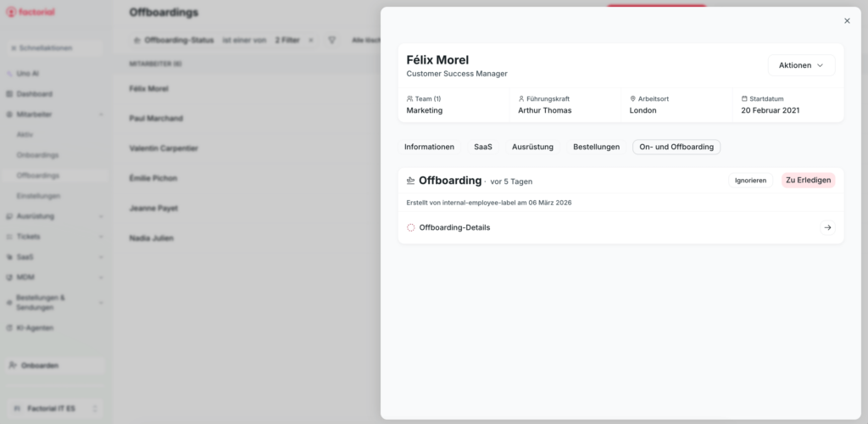Open Uno AI in sidebar
The image size is (868, 424).
click(28, 74)
